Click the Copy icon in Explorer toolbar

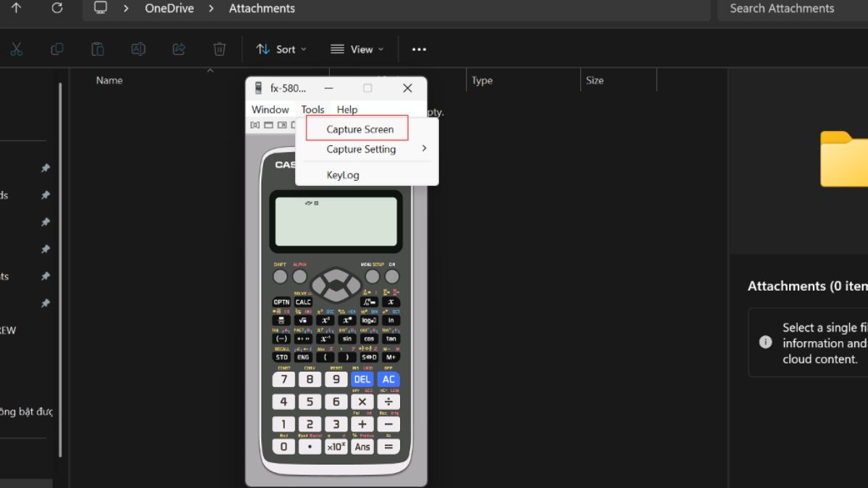pos(57,49)
